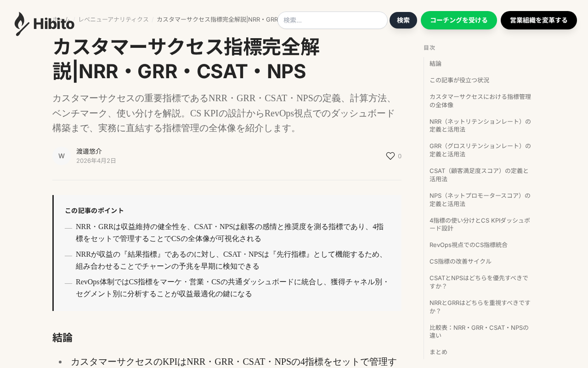Click the 検索 search button
Viewport: 588px width, 368px height.
coord(403,20)
